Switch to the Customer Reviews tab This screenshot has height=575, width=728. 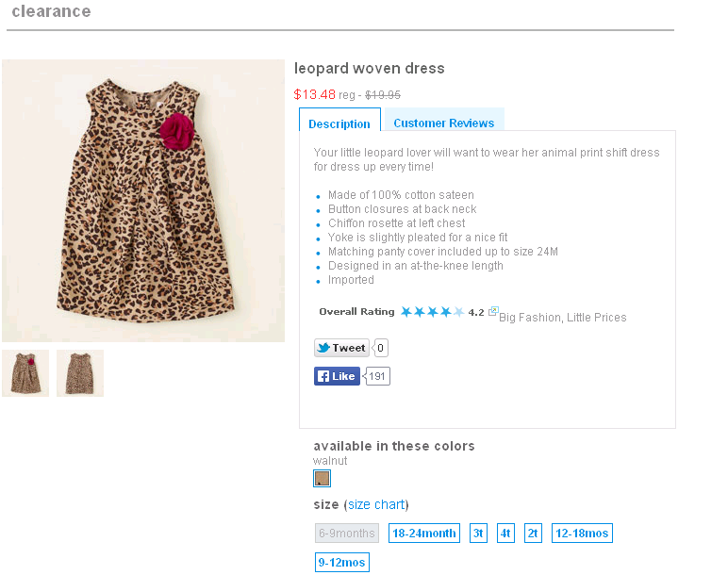pos(443,123)
